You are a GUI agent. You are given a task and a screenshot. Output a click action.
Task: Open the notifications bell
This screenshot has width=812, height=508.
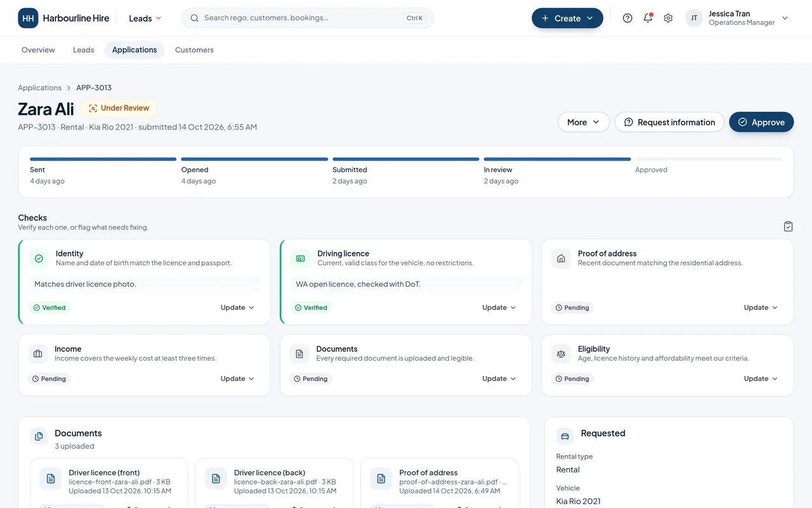tap(648, 18)
